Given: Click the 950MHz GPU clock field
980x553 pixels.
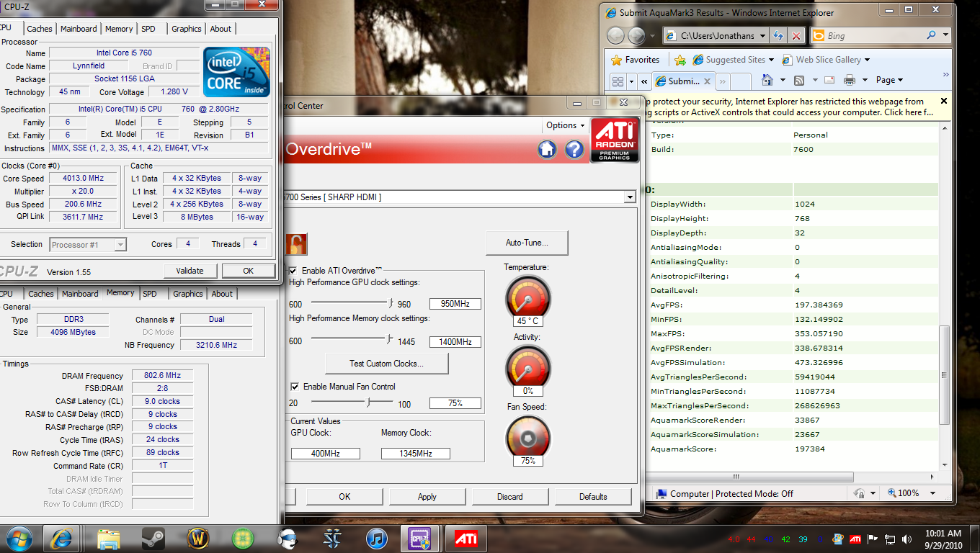Looking at the screenshot, I should (x=455, y=304).
